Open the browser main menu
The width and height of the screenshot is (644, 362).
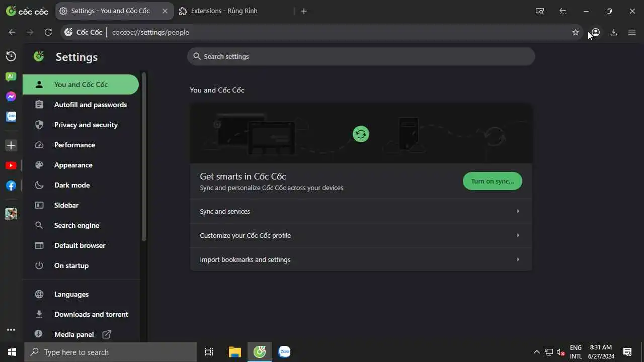pyautogui.click(x=632, y=32)
